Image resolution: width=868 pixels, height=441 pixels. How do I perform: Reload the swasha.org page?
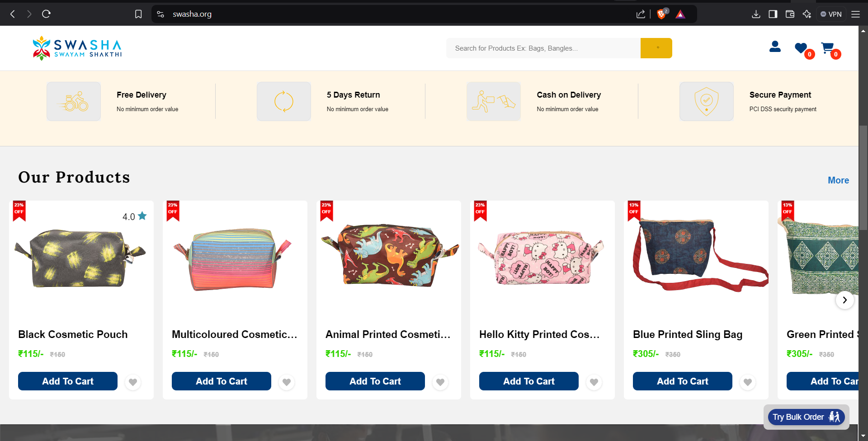click(46, 14)
